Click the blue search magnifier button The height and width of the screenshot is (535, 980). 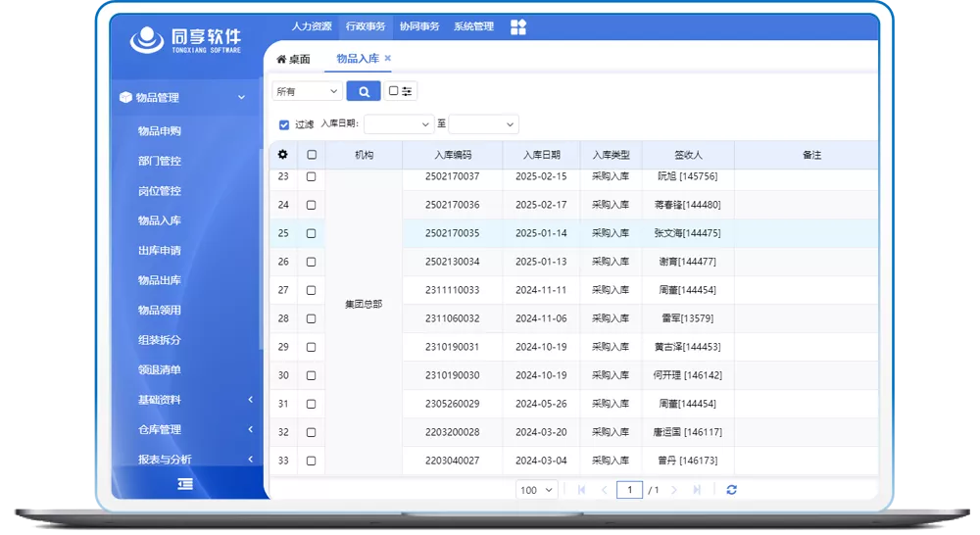click(x=364, y=91)
